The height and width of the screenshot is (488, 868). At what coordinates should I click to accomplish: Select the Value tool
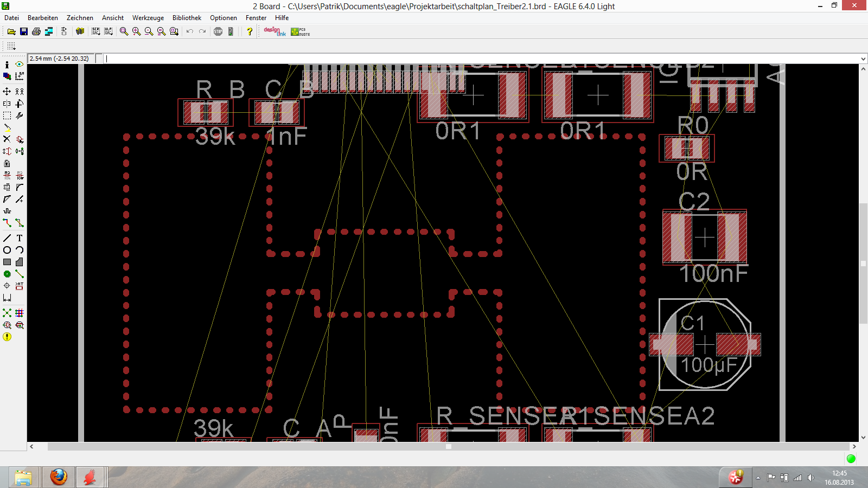[20, 175]
